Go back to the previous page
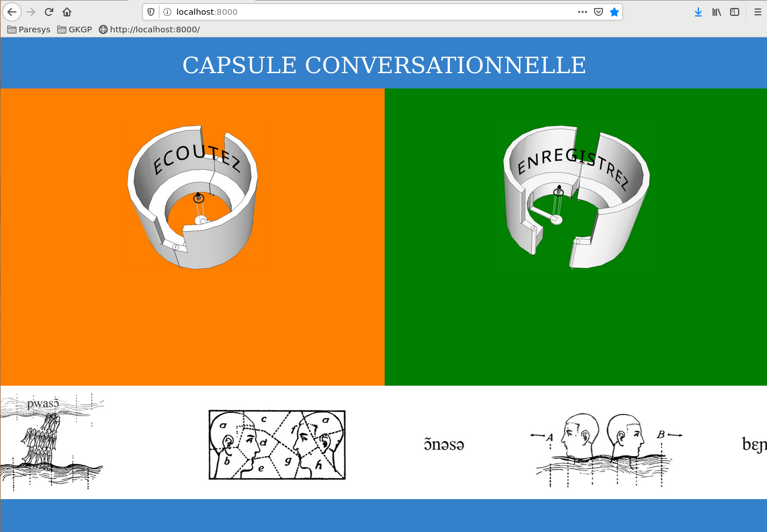Image resolution: width=767 pixels, height=532 pixels. (x=12, y=12)
